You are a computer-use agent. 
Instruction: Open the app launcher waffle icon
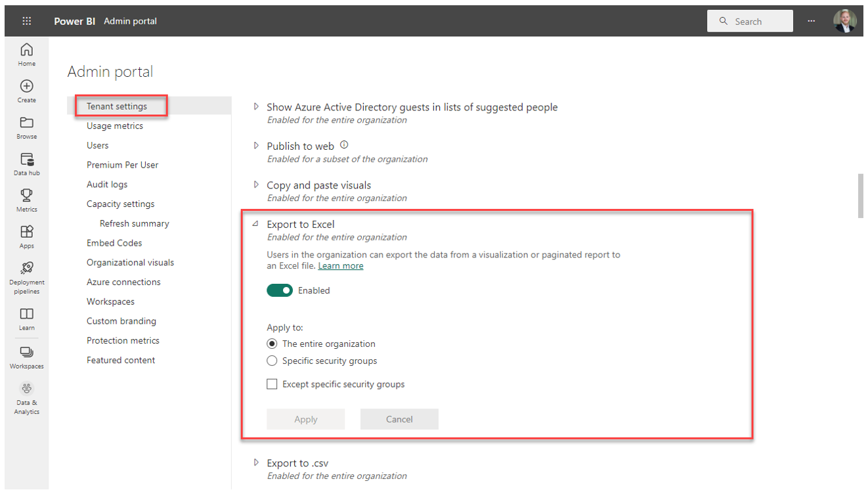[27, 21]
